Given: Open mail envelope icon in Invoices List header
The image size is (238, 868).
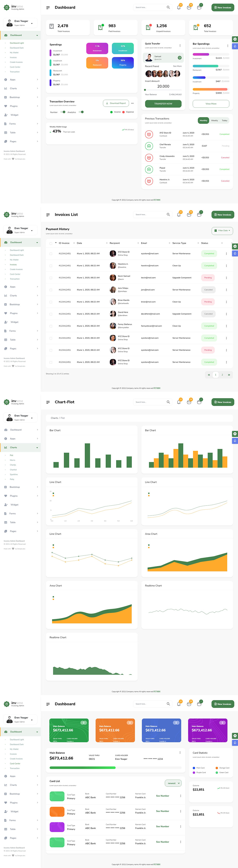Looking at the screenshot, I should pyautogui.click(x=189, y=215).
